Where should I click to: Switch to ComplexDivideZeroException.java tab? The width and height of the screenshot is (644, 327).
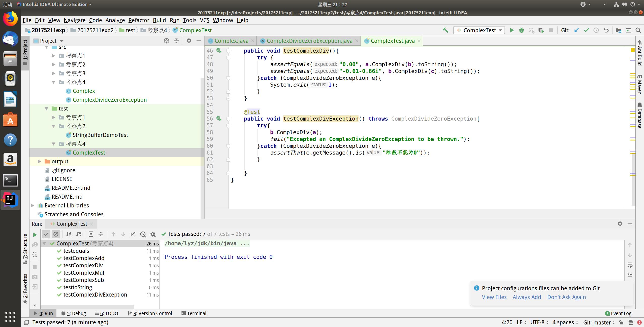309,41
